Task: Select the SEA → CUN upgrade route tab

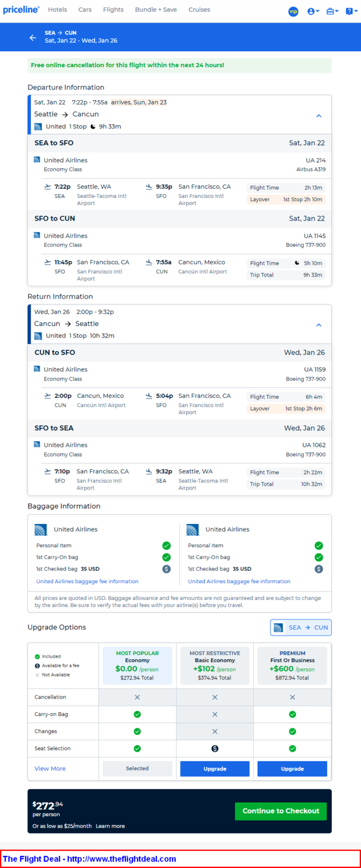Action: (301, 628)
